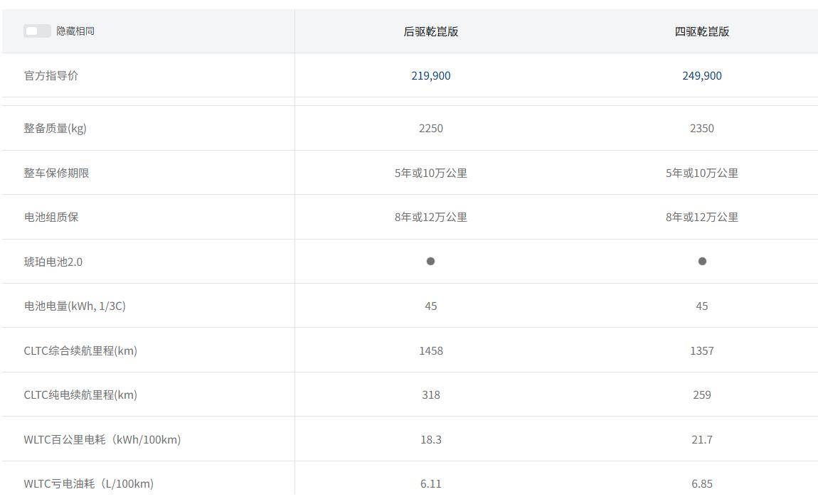Select the WLTC百公里电耗 row label
Viewport: 818px width, 504px height.
(x=102, y=440)
